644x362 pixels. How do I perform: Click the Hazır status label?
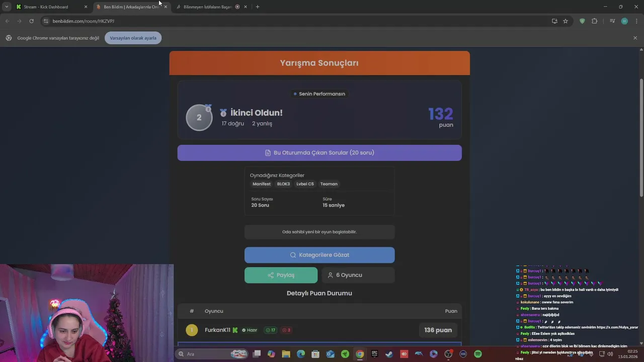click(x=250, y=330)
